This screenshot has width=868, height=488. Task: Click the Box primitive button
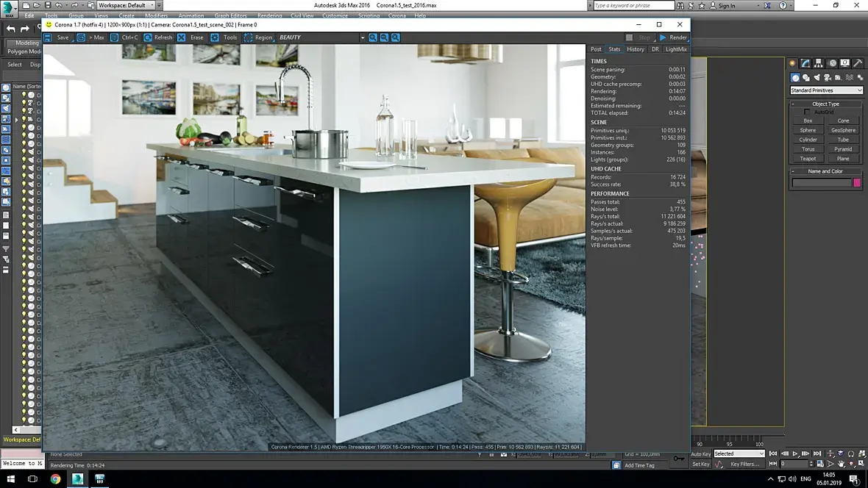(x=808, y=121)
